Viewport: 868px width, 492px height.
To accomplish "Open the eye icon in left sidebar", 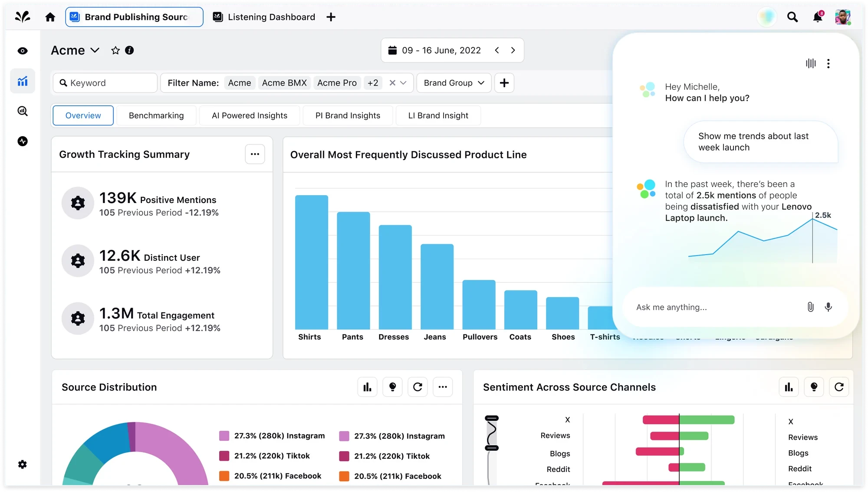I will (x=23, y=51).
